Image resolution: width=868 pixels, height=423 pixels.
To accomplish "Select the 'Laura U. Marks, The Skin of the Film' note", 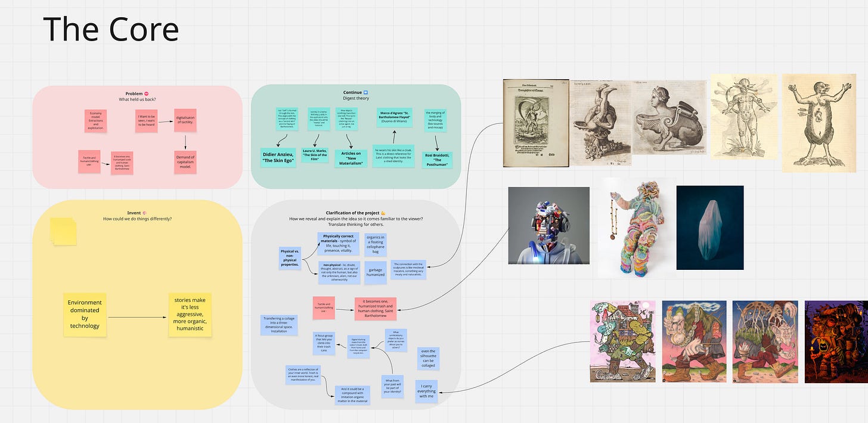I will click(315, 155).
